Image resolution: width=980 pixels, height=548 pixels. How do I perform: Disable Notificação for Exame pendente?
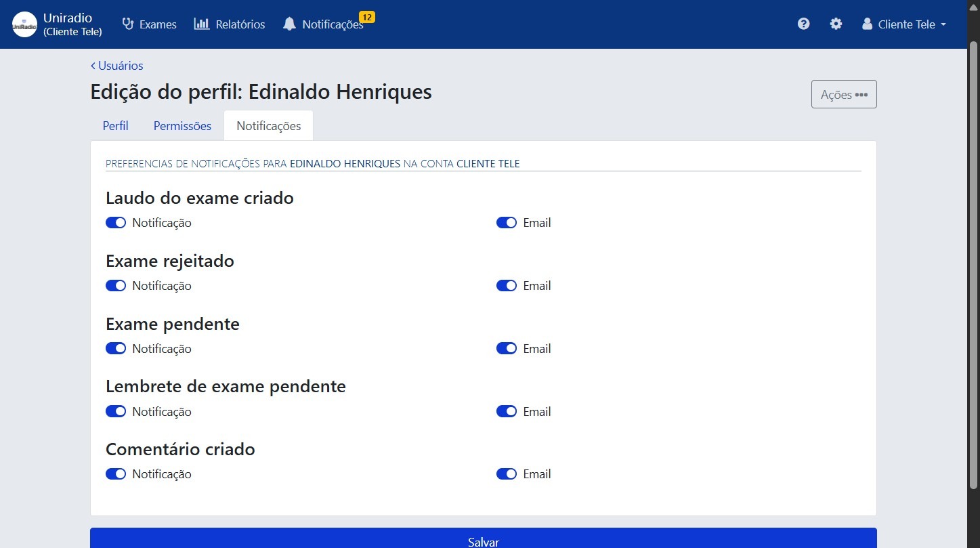point(116,348)
